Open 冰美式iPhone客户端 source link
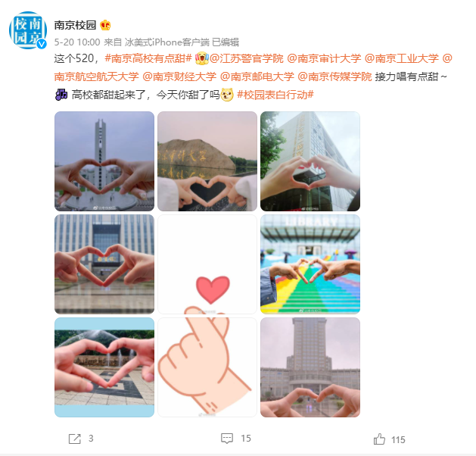Viewport: 476px width, 456px height. pyautogui.click(x=167, y=42)
